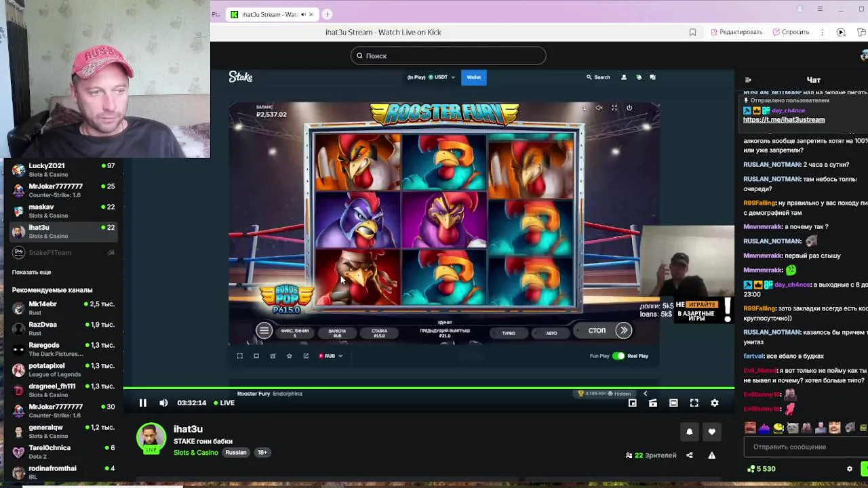Click the Russian language tag
Viewport: 868px width, 488px height.
pyautogui.click(x=236, y=452)
